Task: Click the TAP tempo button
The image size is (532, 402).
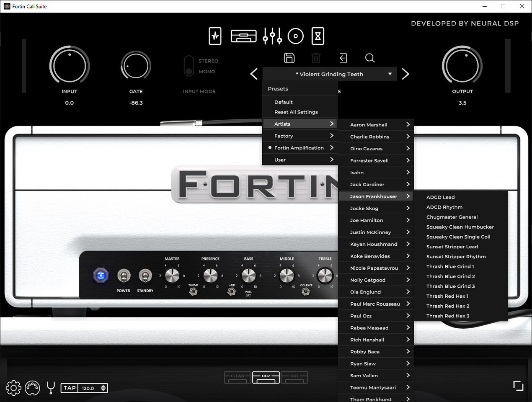Action: [70, 388]
